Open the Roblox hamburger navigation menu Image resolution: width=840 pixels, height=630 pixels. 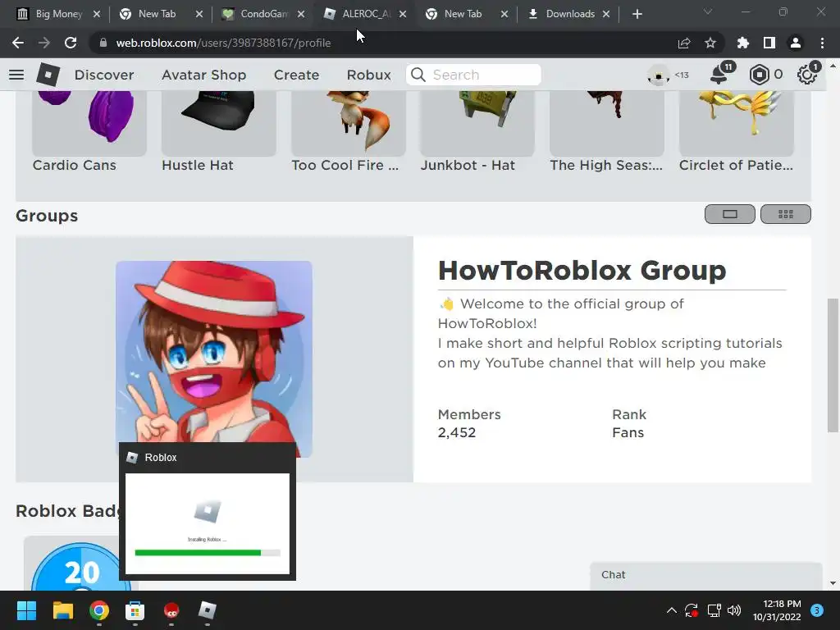(x=16, y=75)
